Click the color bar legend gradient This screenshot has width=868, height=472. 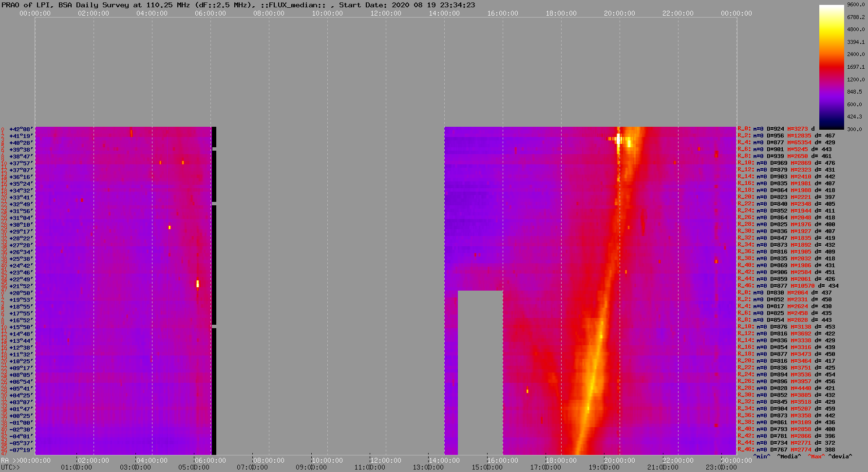831,67
